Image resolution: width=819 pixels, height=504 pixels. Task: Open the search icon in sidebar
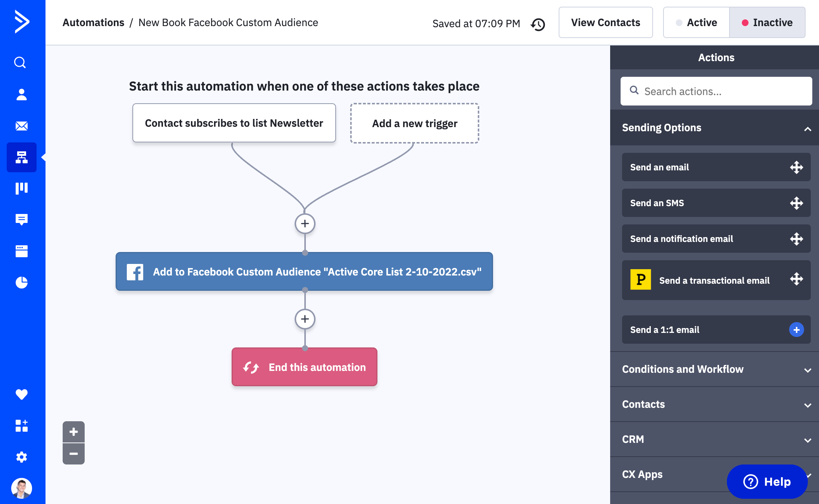(21, 62)
